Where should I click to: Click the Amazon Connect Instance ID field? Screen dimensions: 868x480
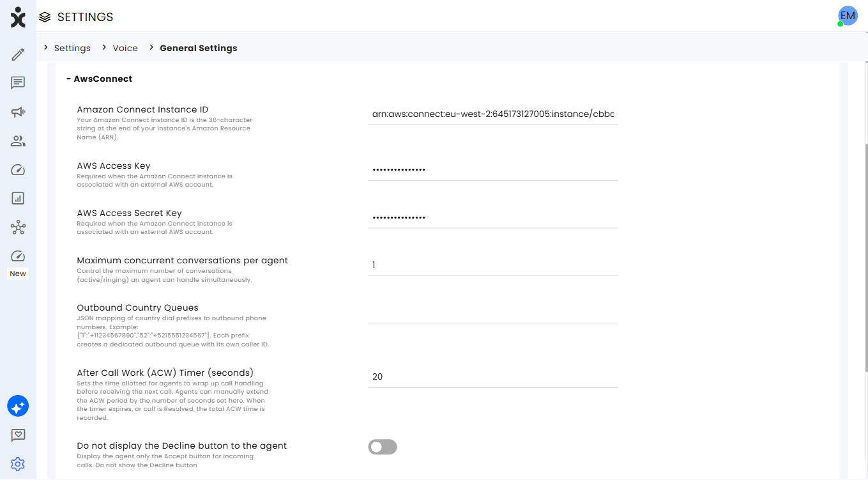click(x=493, y=114)
